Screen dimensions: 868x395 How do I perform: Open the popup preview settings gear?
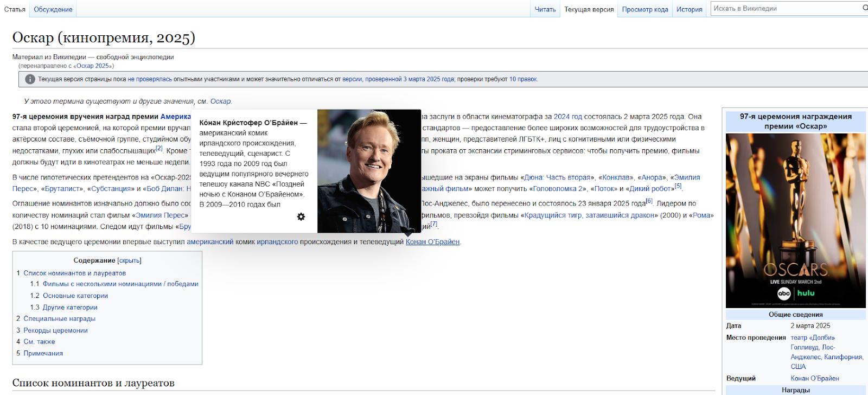coord(301,216)
